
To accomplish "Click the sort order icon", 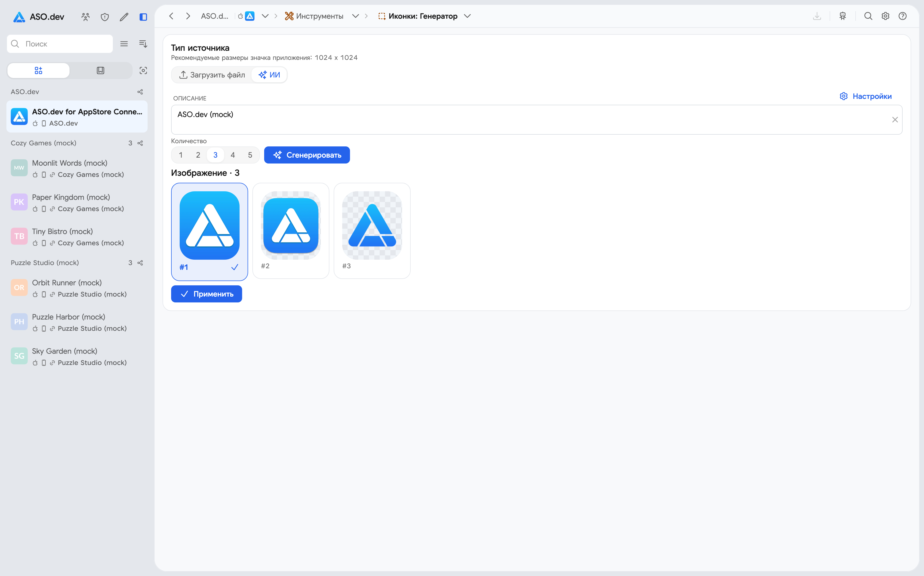I will 143,44.
